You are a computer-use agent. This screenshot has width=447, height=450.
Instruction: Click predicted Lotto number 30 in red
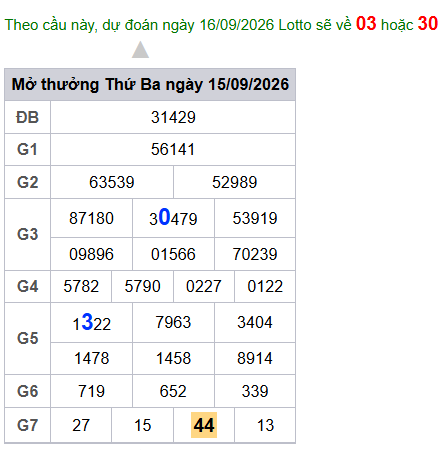click(x=428, y=24)
